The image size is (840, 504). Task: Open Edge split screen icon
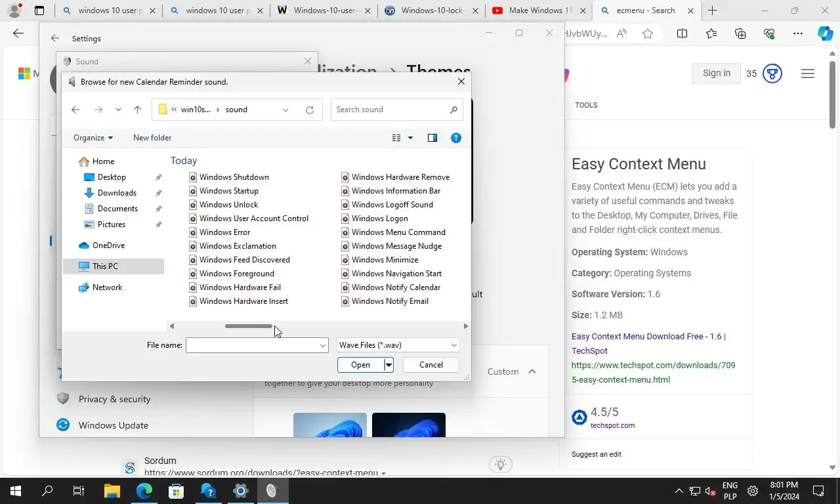point(682,34)
